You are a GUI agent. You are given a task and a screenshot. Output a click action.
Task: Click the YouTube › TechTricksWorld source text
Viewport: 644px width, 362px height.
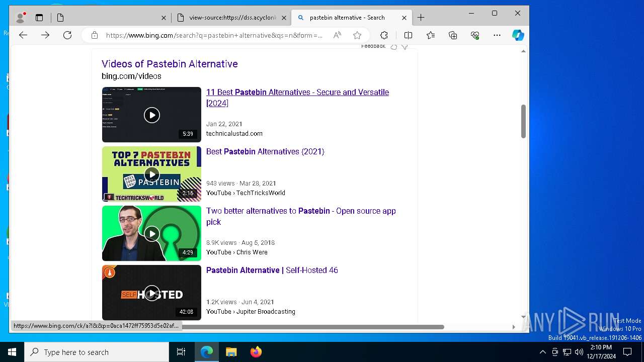pyautogui.click(x=246, y=193)
